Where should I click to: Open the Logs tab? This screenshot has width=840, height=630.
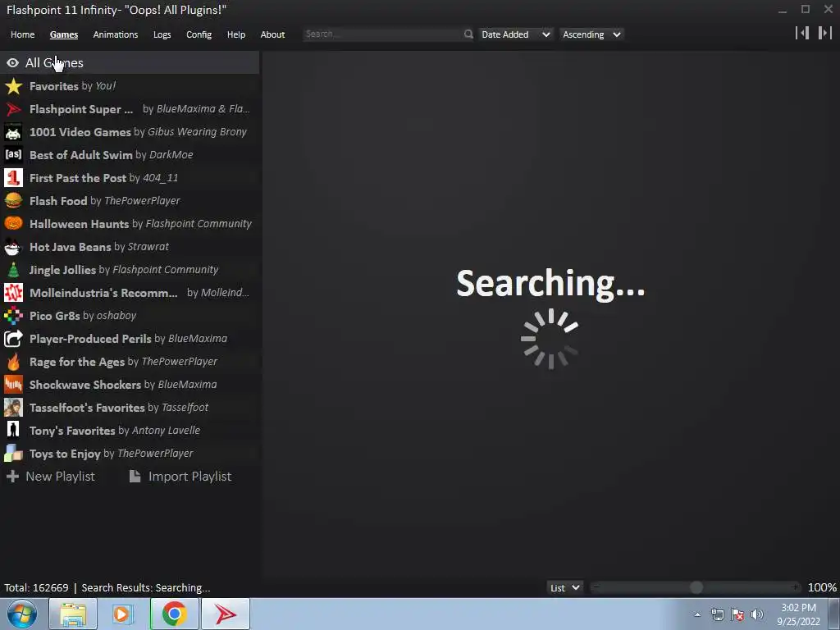point(162,34)
